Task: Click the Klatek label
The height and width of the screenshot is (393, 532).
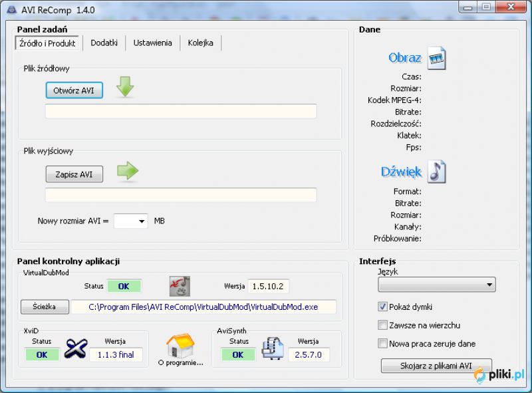Action: [409, 136]
